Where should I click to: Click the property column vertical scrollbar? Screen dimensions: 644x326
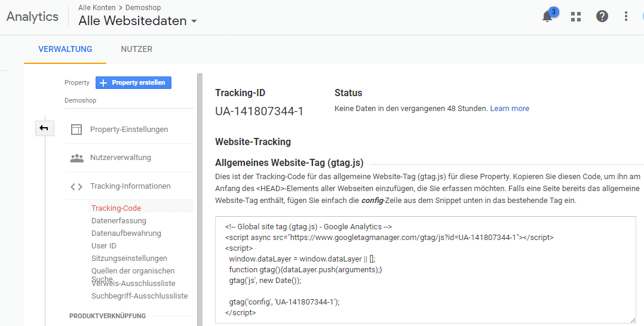coord(200,199)
